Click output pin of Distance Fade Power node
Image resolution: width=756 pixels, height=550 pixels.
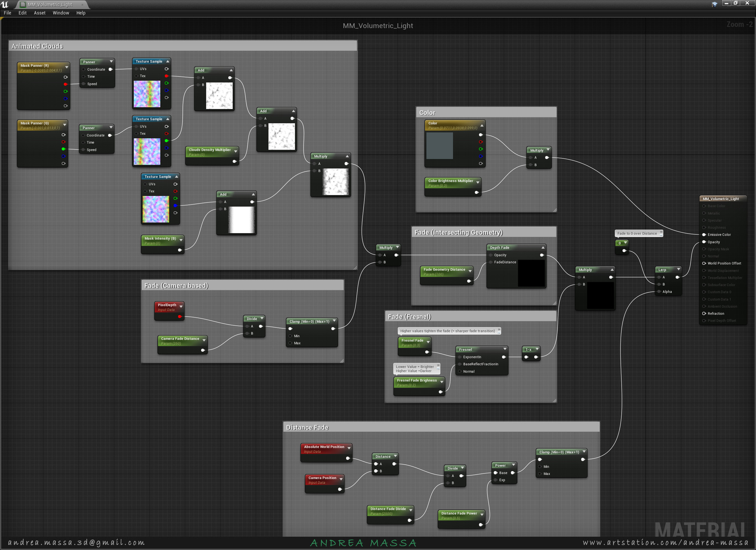tap(480, 525)
